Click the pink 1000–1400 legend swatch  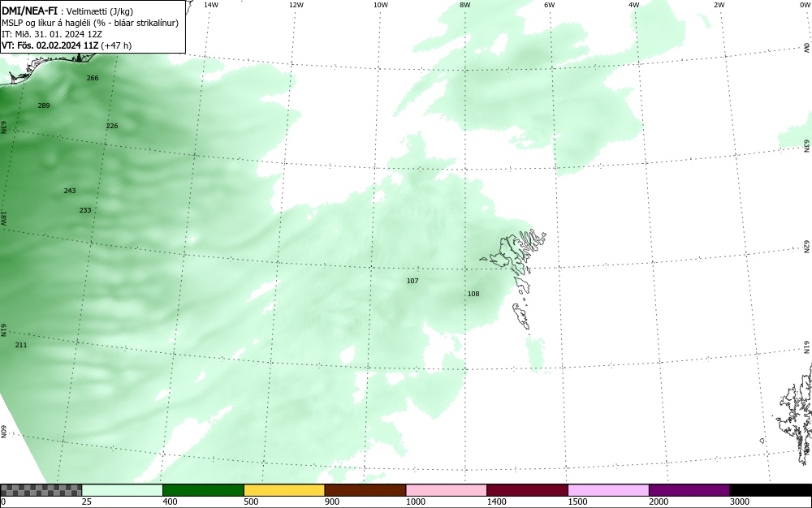tap(447, 490)
